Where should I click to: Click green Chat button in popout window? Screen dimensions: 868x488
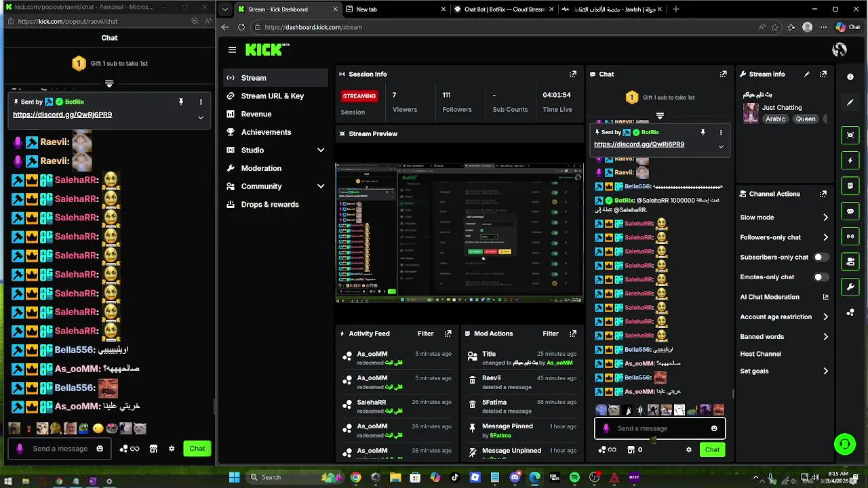click(x=197, y=448)
